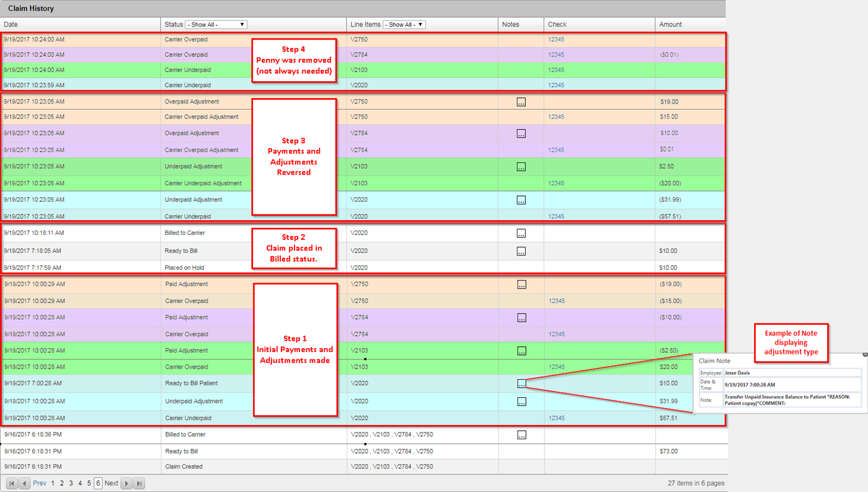Open note for Ready to Bill 7:18:05 AM row
This screenshot has height=492, width=868.
tap(521, 252)
